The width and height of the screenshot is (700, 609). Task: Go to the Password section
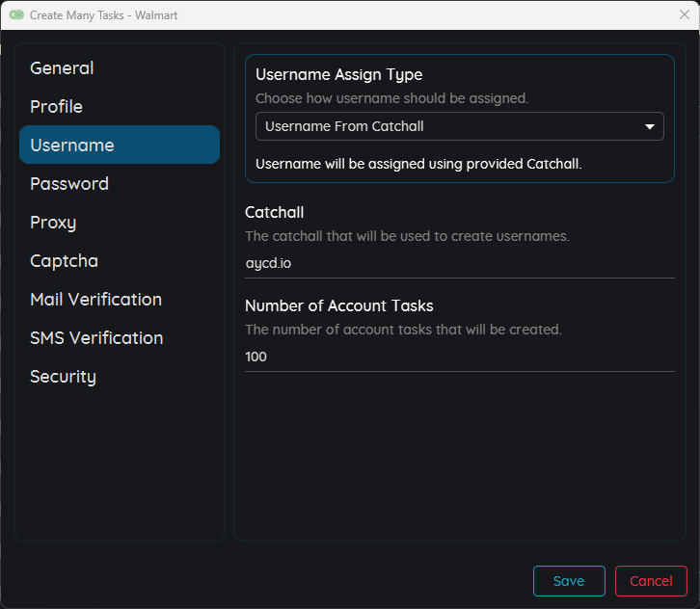69,184
